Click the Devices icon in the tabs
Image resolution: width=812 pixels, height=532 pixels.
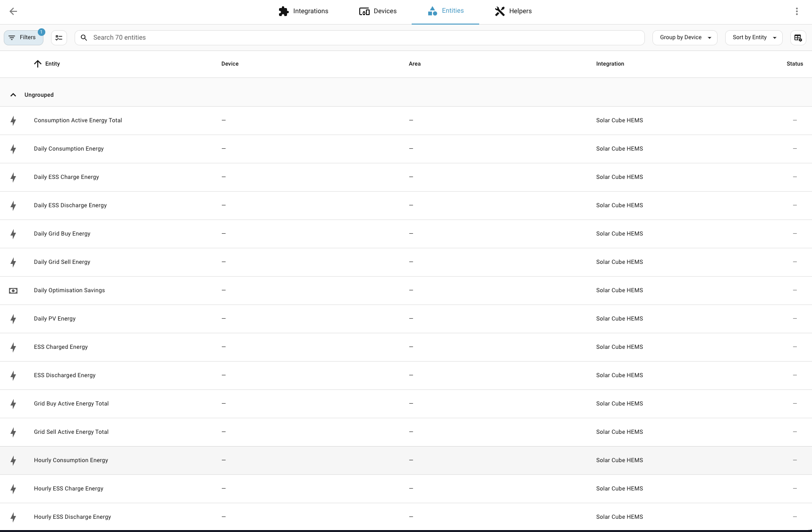pos(364,11)
